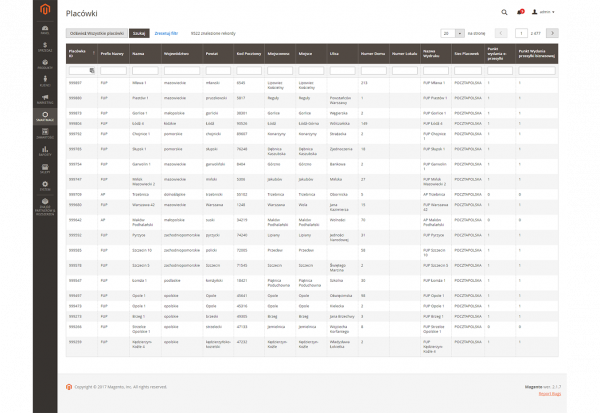Expand the admin account dropdown

pos(544,12)
